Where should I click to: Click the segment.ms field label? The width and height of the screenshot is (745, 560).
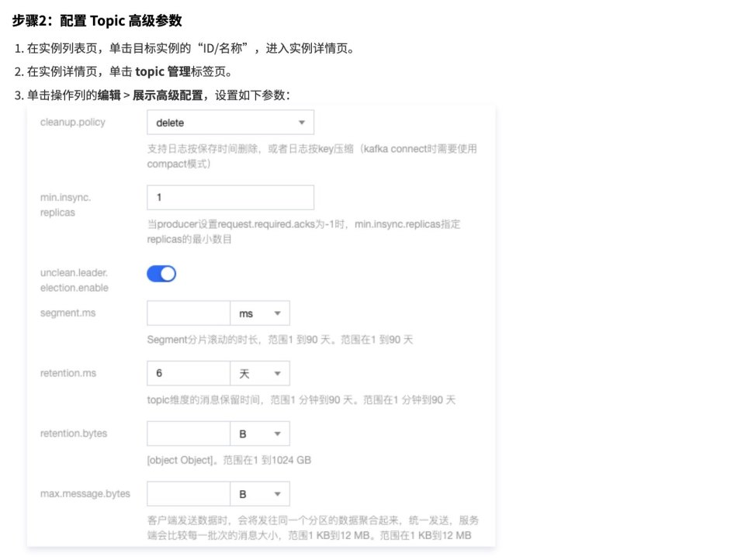click(68, 313)
